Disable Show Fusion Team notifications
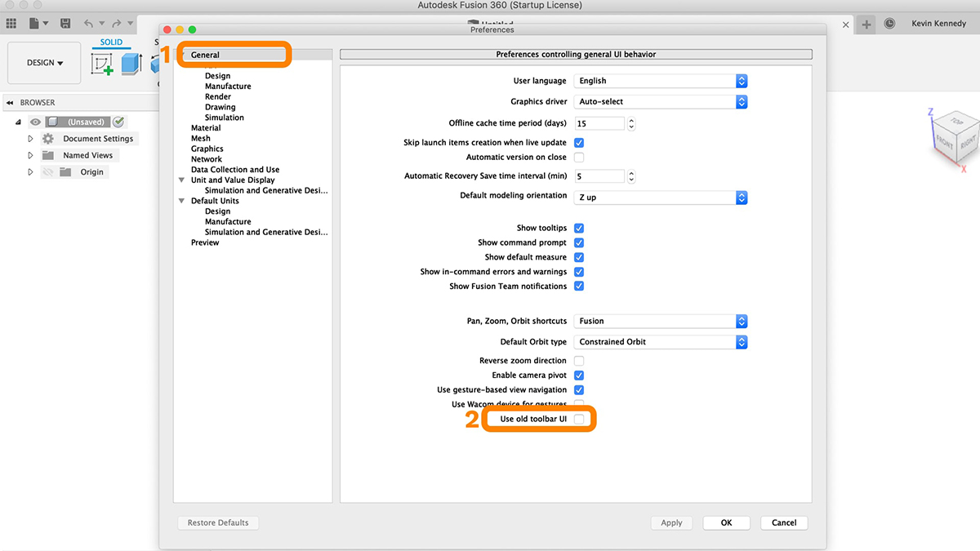Screen dimensions: 980x551 (579, 287)
